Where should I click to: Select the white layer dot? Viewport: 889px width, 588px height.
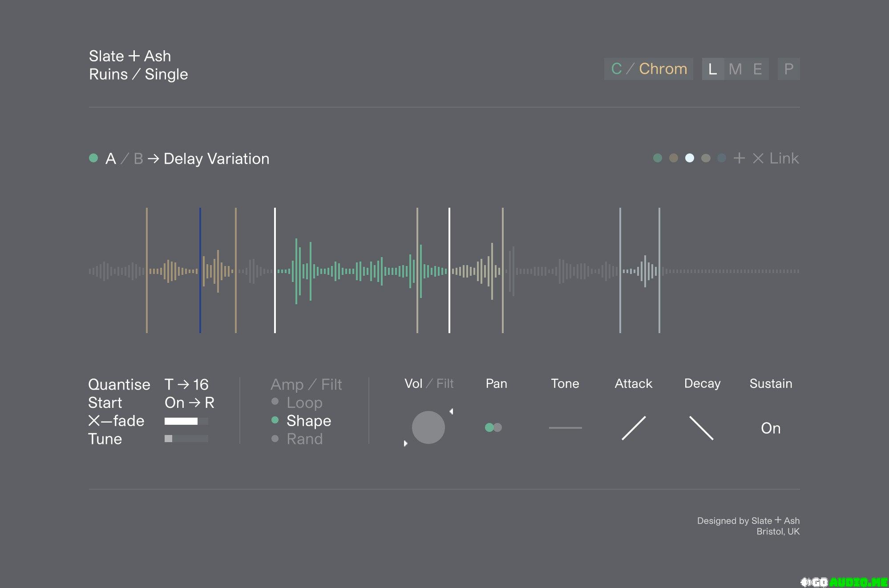pyautogui.click(x=690, y=158)
